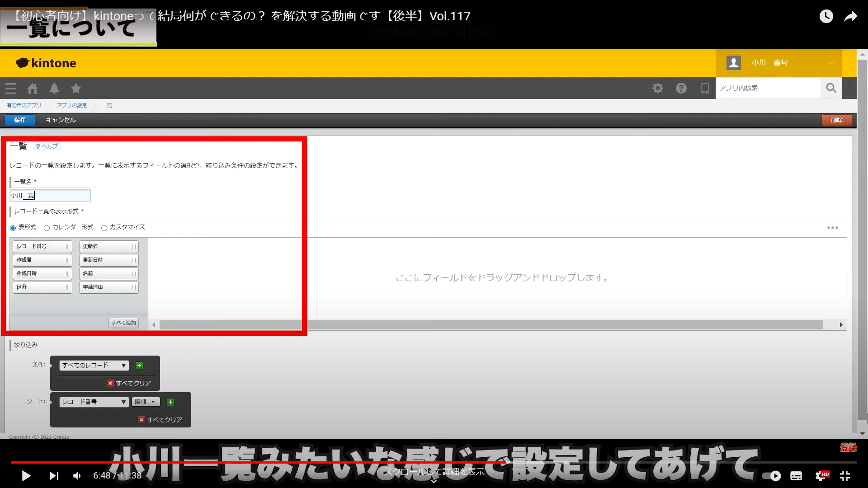Select the カレンダー形式 radio button
This screenshot has width=868, height=488.
(x=47, y=228)
